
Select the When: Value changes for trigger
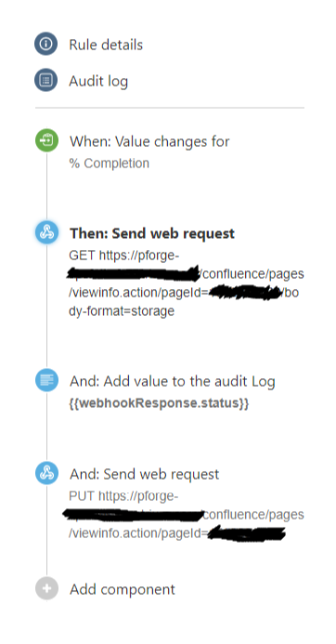click(149, 141)
